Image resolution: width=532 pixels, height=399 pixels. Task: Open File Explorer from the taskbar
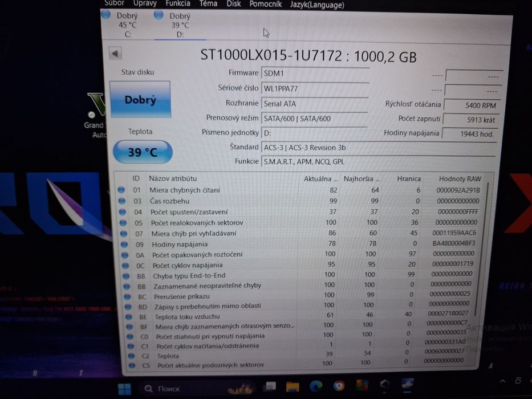[293, 386]
